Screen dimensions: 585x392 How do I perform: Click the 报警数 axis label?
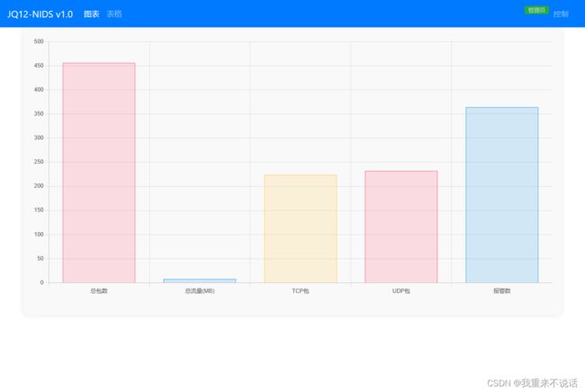pos(501,291)
